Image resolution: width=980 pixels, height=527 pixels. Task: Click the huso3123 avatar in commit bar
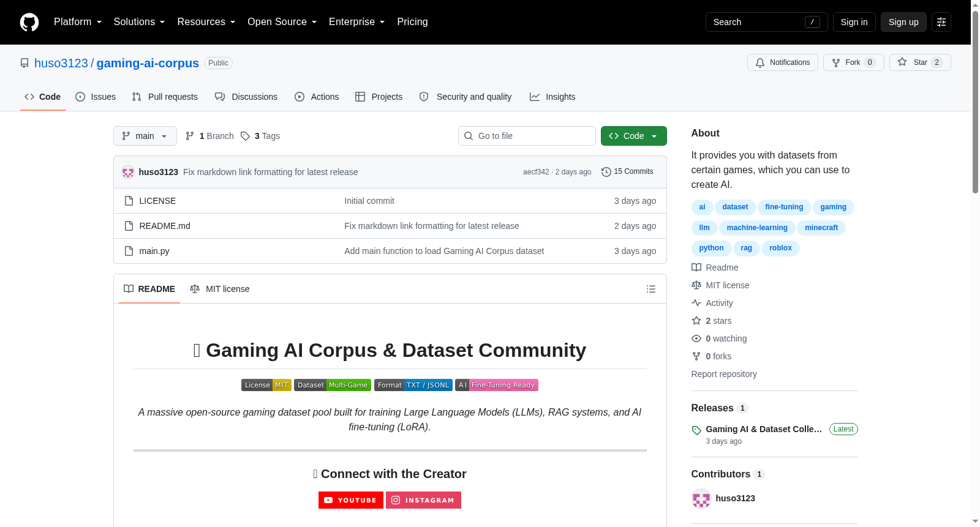tap(128, 172)
